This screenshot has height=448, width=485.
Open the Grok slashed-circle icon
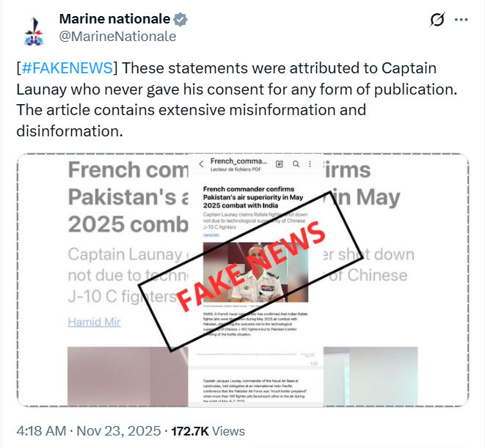pos(437,20)
